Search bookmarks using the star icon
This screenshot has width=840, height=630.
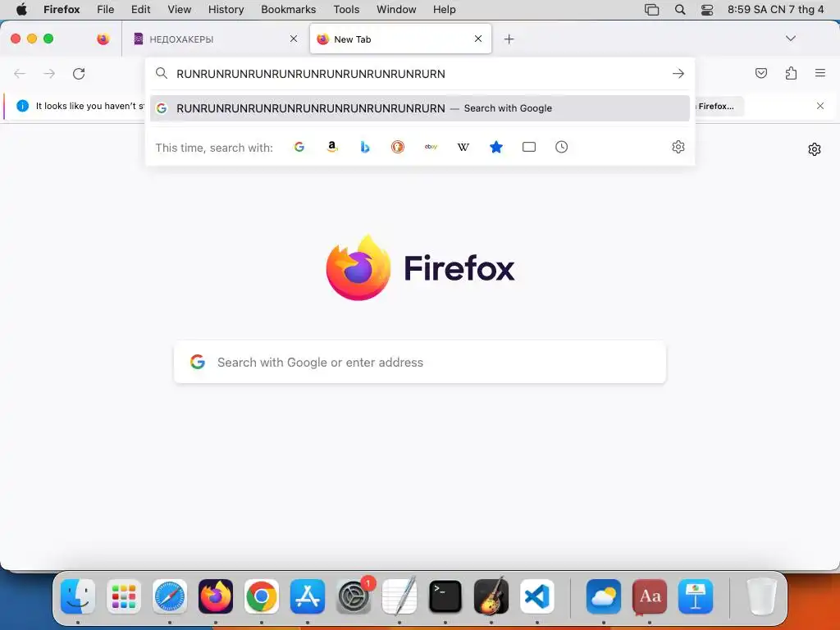coord(496,147)
